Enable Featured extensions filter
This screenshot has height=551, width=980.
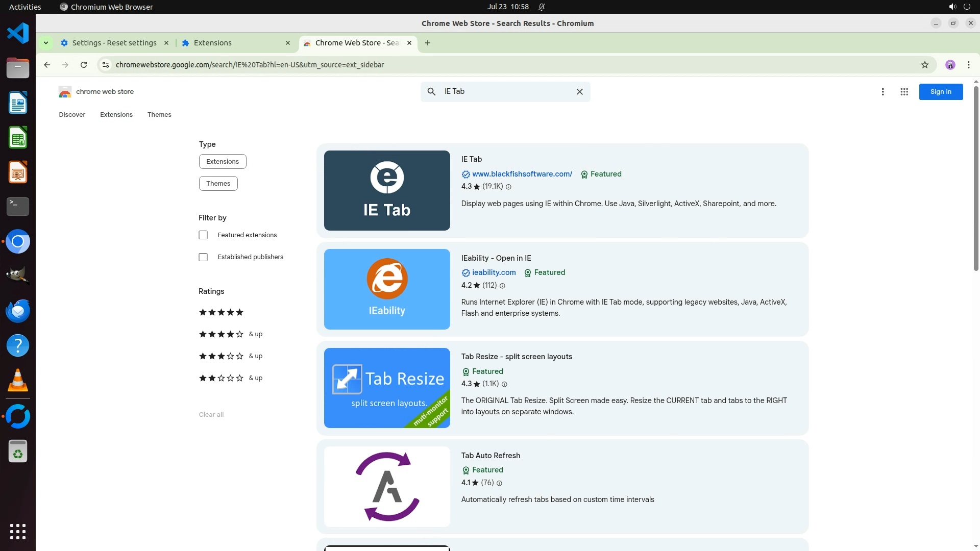203,235
